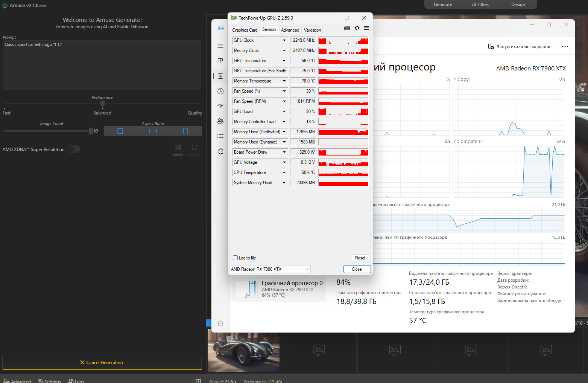588x383 pixels.
Task: Open the image gallery icon atop the sidebar
Action: [220, 27]
